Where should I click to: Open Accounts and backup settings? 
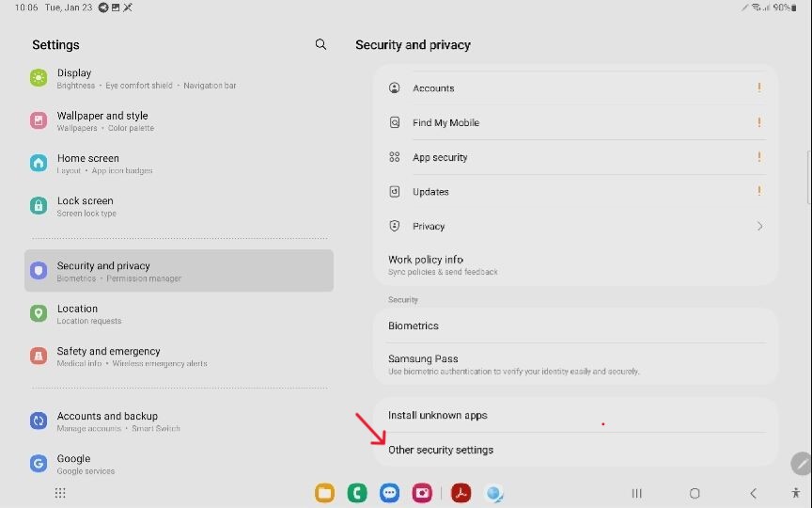pyautogui.click(x=179, y=421)
